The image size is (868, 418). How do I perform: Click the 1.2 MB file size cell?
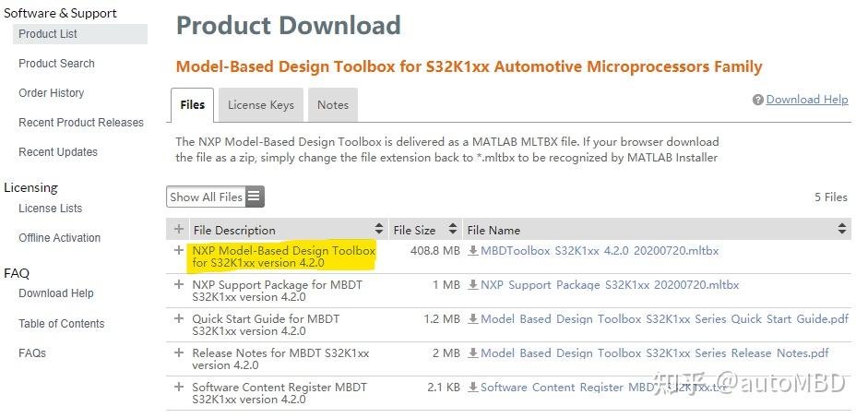click(x=442, y=319)
